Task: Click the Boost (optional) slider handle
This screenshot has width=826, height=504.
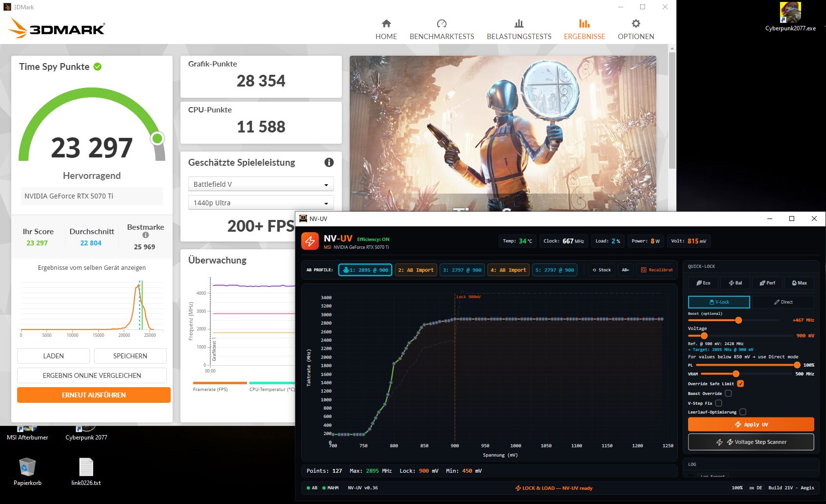Action: point(738,320)
